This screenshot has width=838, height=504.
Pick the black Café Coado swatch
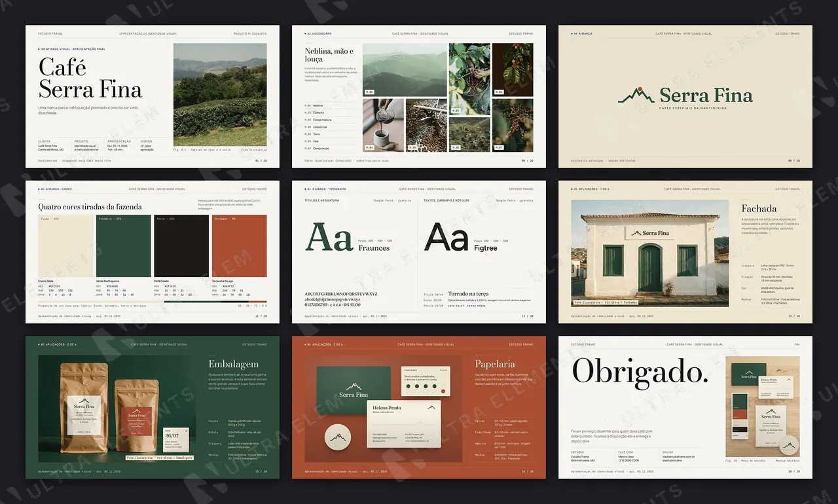[181, 246]
